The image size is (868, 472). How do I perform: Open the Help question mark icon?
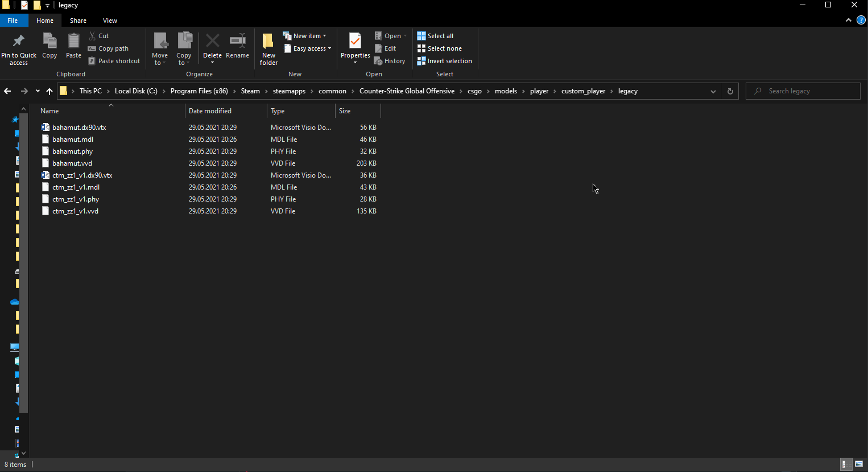pyautogui.click(x=861, y=20)
